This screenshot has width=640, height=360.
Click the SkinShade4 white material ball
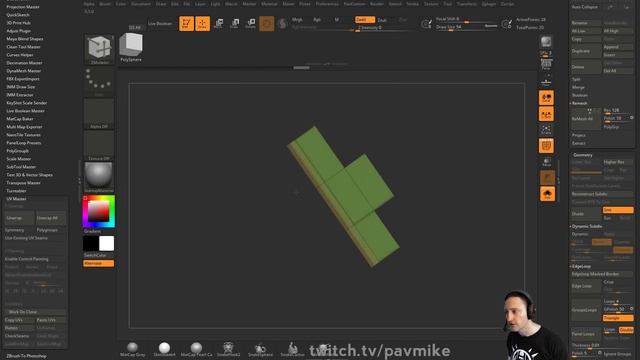[164, 349]
